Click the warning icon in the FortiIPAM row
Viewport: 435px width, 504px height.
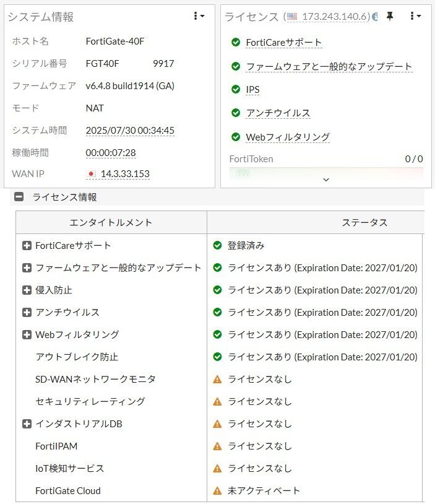pyautogui.click(x=218, y=446)
